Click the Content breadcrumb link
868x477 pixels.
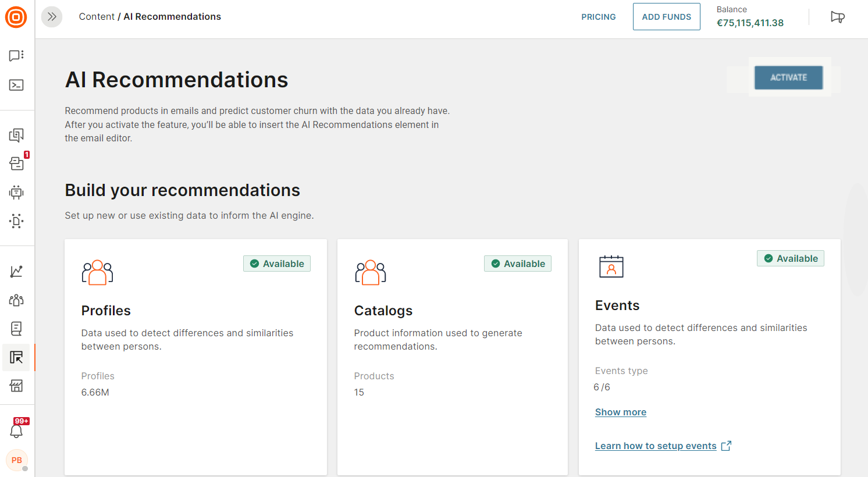97,17
